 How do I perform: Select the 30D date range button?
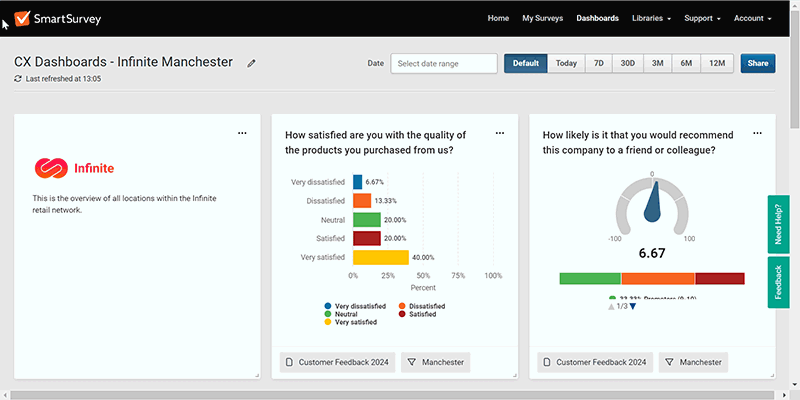[x=627, y=63]
